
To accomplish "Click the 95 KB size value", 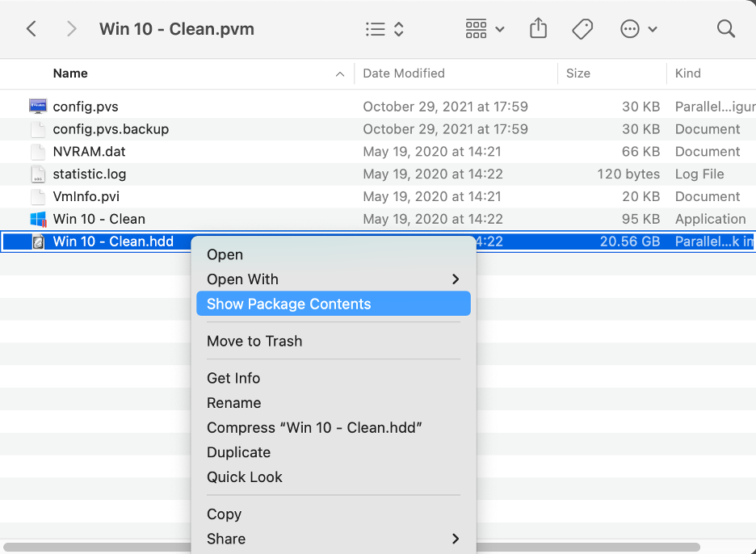I will (640, 219).
